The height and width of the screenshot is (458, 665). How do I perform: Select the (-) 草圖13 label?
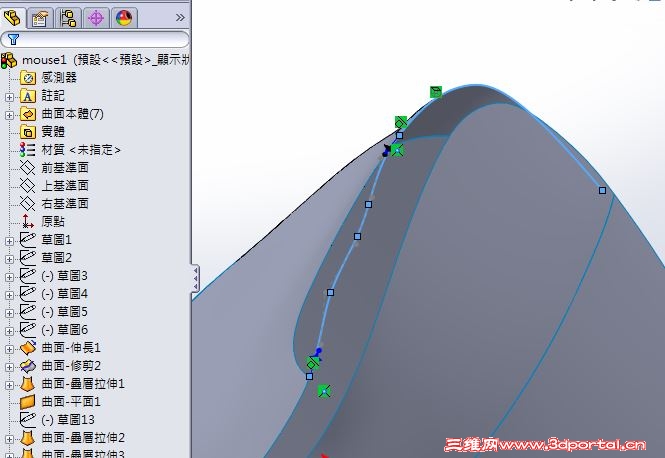(68, 419)
